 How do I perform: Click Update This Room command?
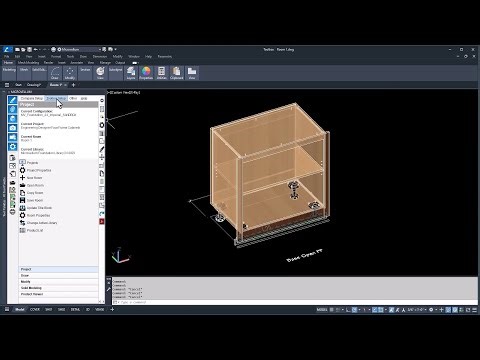point(39,208)
